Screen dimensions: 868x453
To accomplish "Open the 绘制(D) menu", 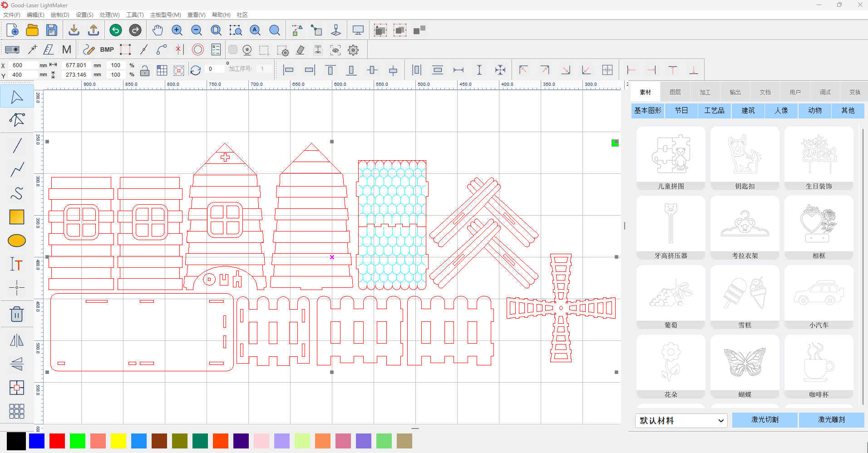I will [x=60, y=15].
